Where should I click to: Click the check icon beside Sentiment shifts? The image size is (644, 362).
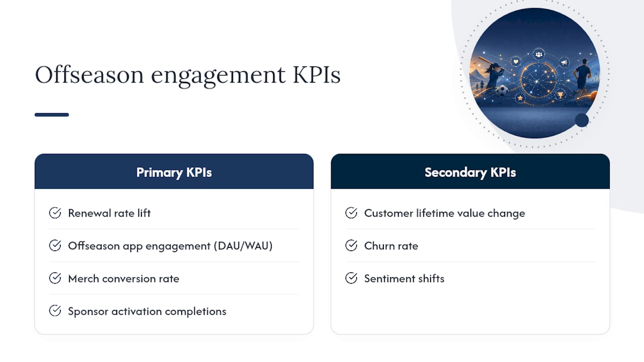(x=351, y=279)
